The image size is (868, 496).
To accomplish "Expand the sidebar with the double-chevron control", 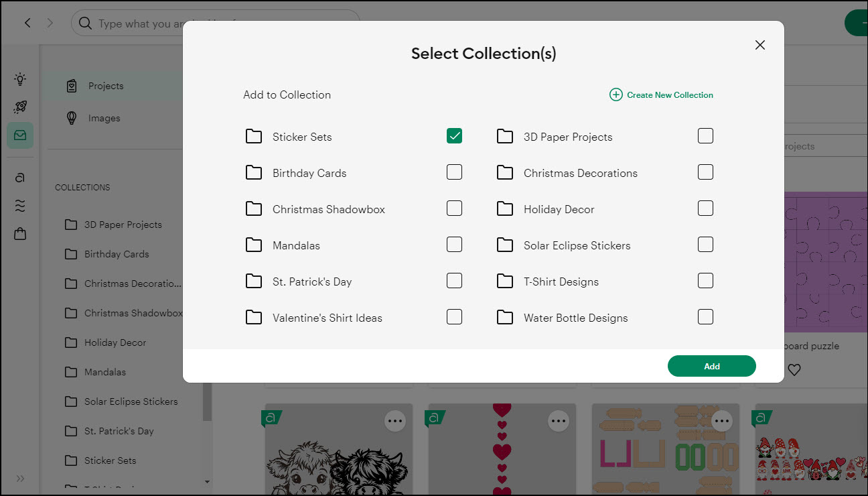I will [x=19, y=479].
